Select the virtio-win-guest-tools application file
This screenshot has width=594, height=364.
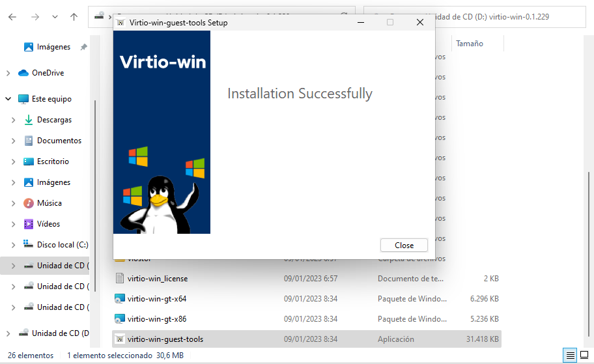tap(165, 339)
